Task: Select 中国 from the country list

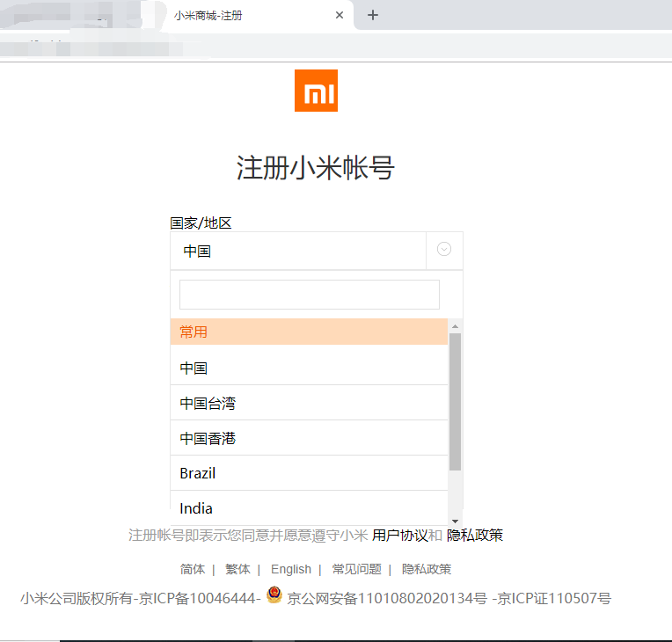Action: (x=309, y=368)
